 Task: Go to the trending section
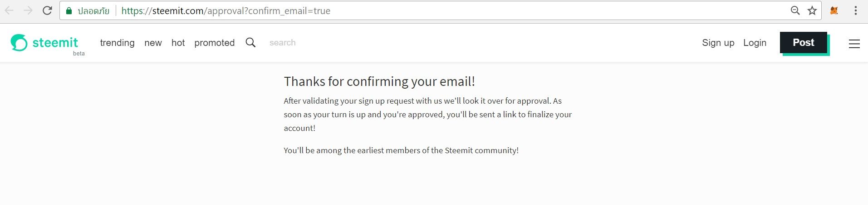(117, 43)
